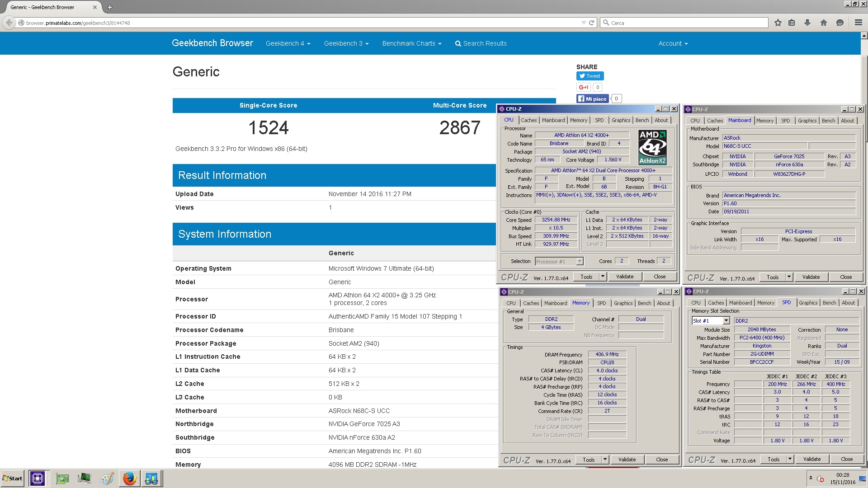Expand Tools arrow in Memory CPU-Z window

(x=605, y=460)
